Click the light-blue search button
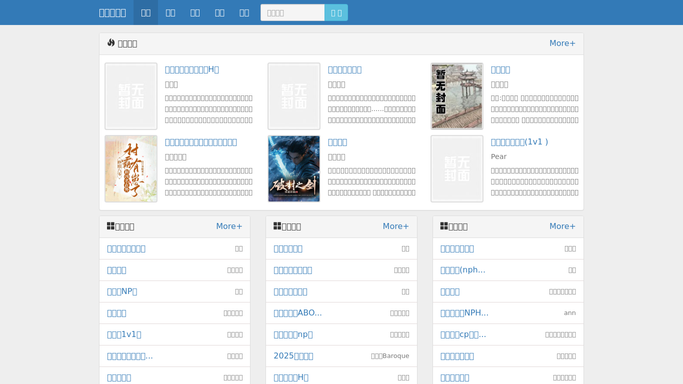This screenshot has width=683, height=384. [x=336, y=13]
